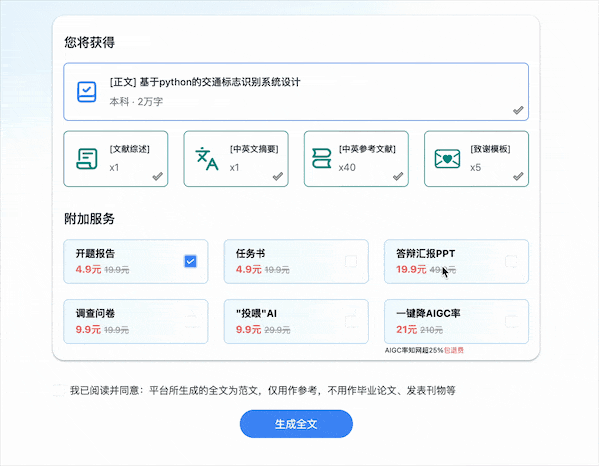Screen dimensions: 599x466
Task: Click the "投喂"AI service title
Action: click(256, 314)
